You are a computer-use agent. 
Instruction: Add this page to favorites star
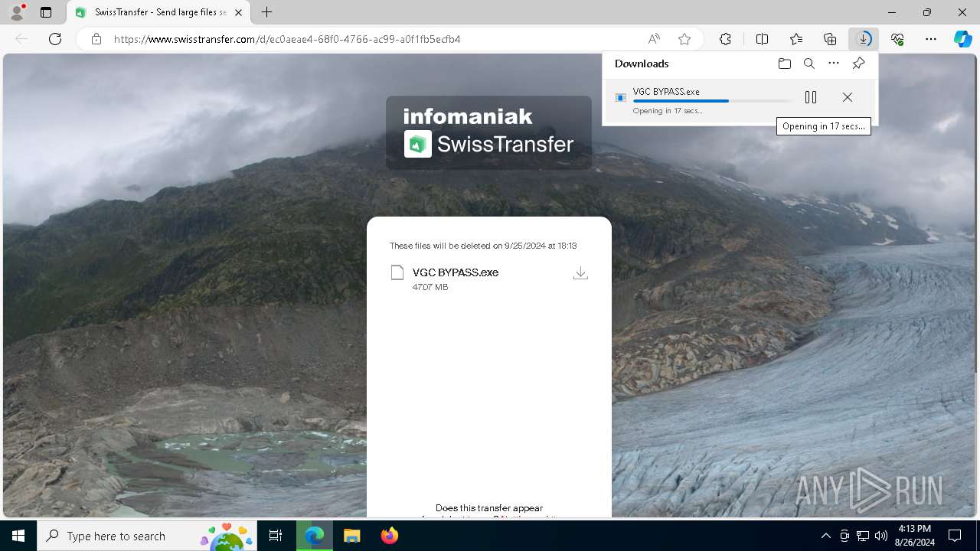tap(684, 39)
